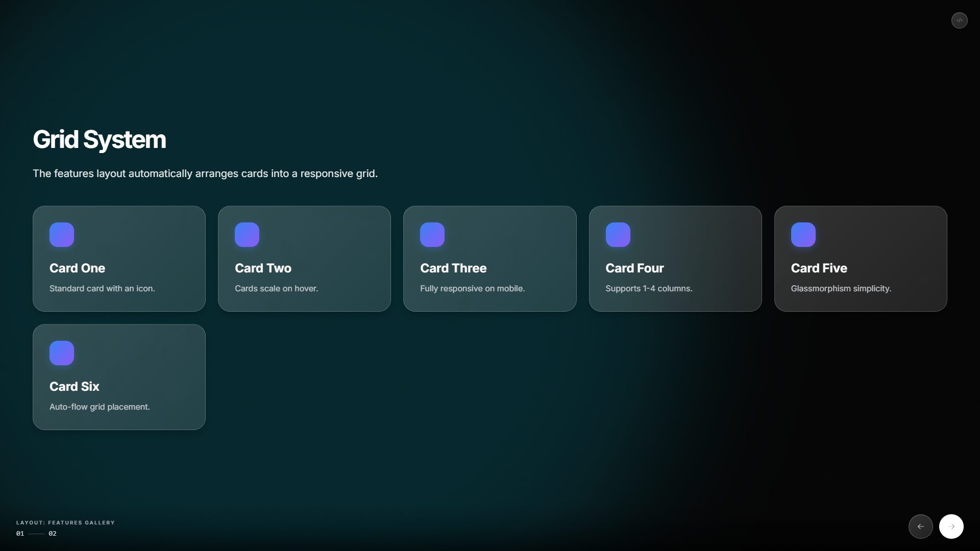Click the left arrow icon at bottom right
This screenshot has width=980, height=551.
pos(920,526)
